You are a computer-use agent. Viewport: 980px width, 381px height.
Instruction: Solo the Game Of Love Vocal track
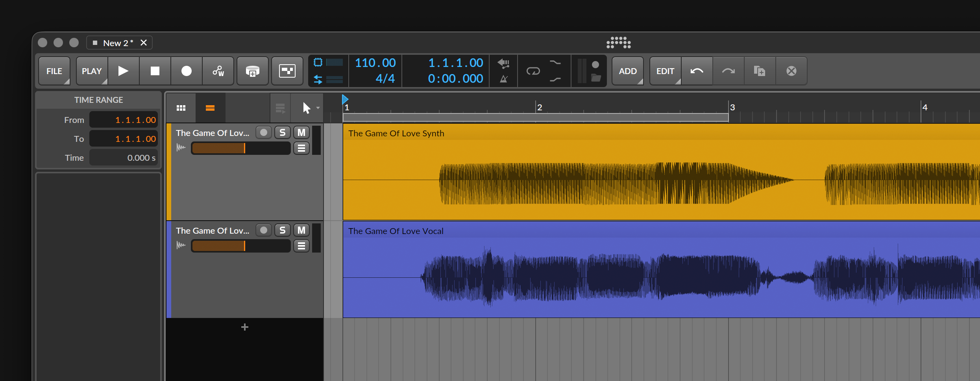(283, 230)
